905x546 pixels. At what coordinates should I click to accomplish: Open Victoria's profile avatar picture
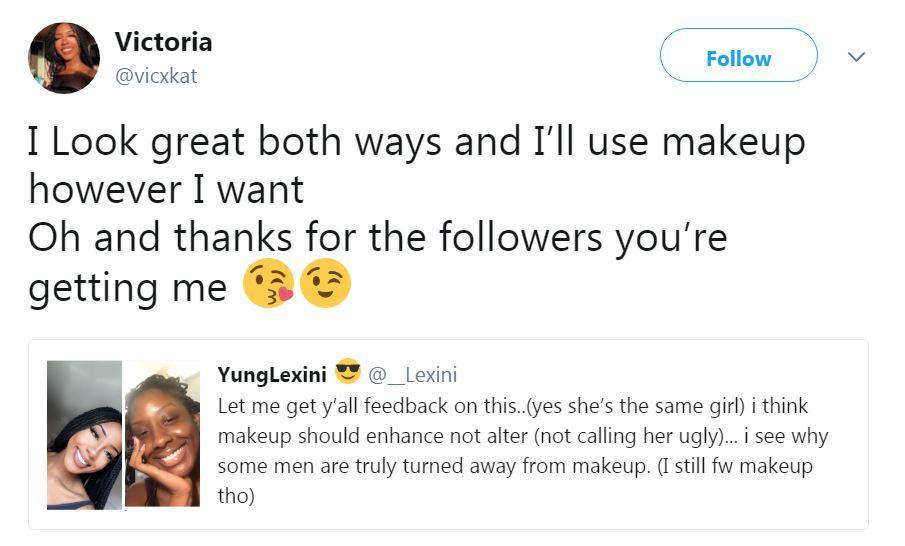(x=64, y=58)
